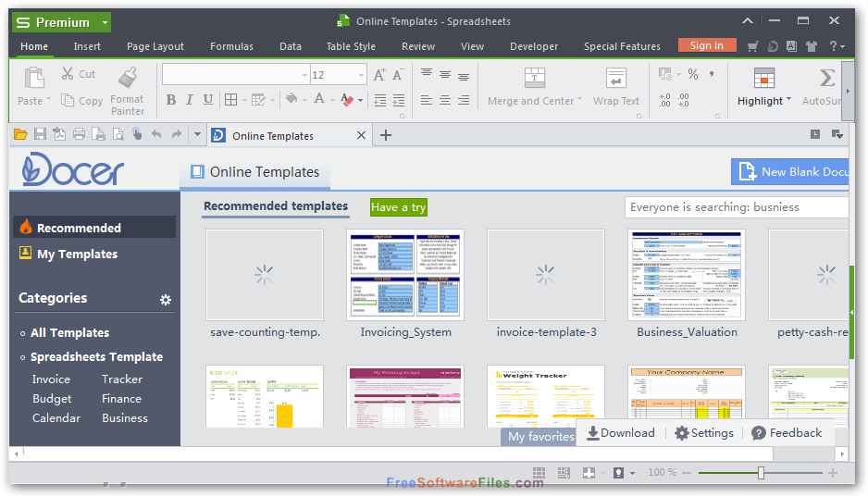Click the template search input field
Screen dimensions: 868x497
737,207
